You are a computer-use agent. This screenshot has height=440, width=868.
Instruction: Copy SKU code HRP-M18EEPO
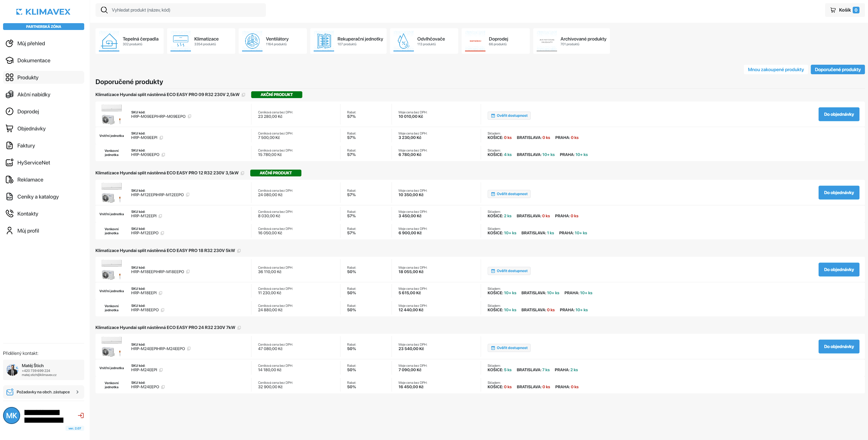click(x=163, y=310)
